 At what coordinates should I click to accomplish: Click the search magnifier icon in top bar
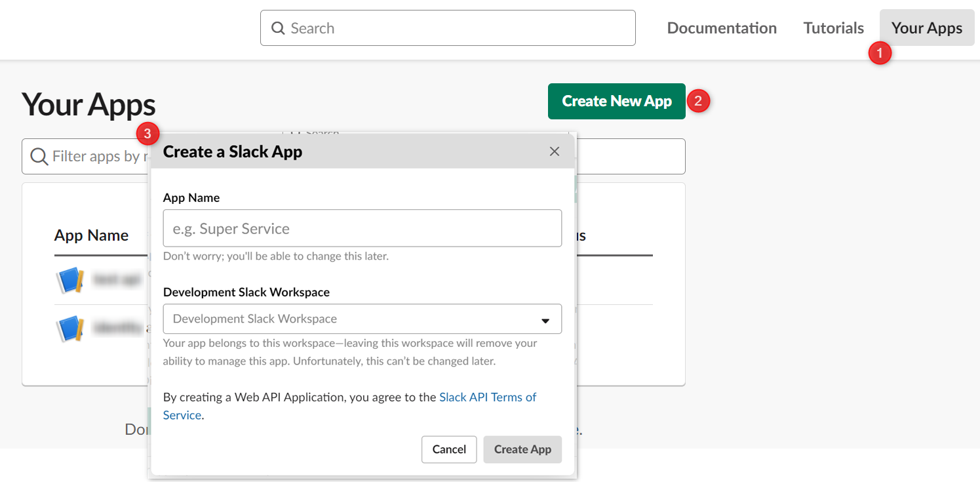click(x=278, y=28)
